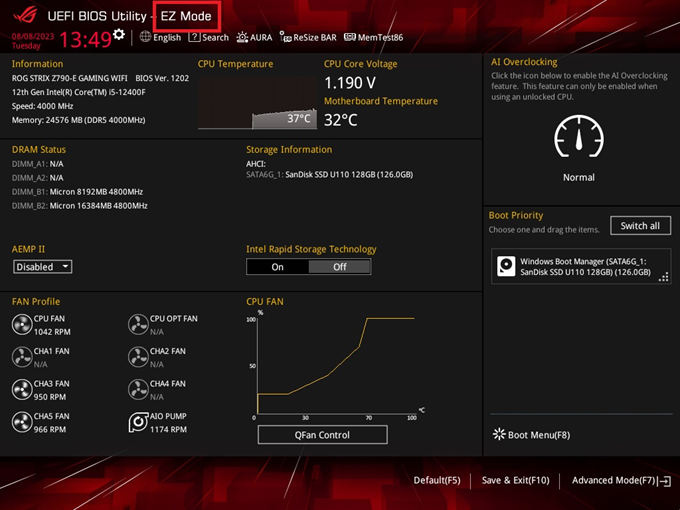This screenshot has width=680, height=510.
Task: Click the 08/08/2023 date text
Action: (33, 36)
